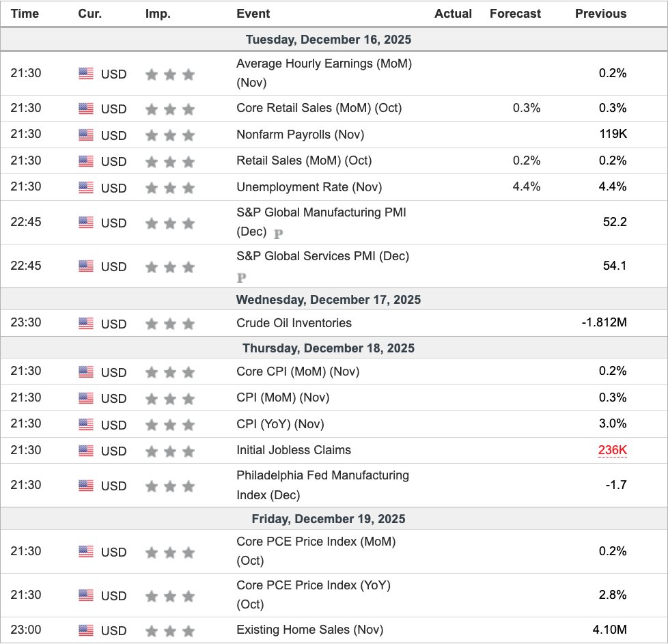Click the red 236K previous value for Initial Jobless Claims
Viewport: 668px width, 644px height.
click(613, 450)
